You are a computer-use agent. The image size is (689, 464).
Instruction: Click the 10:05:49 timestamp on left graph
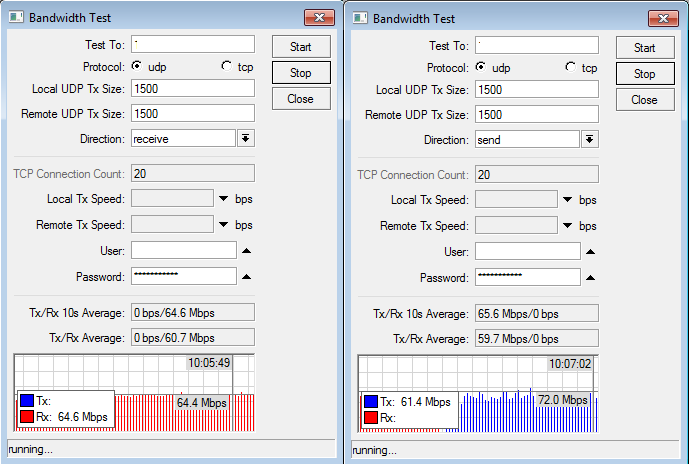[x=209, y=362]
